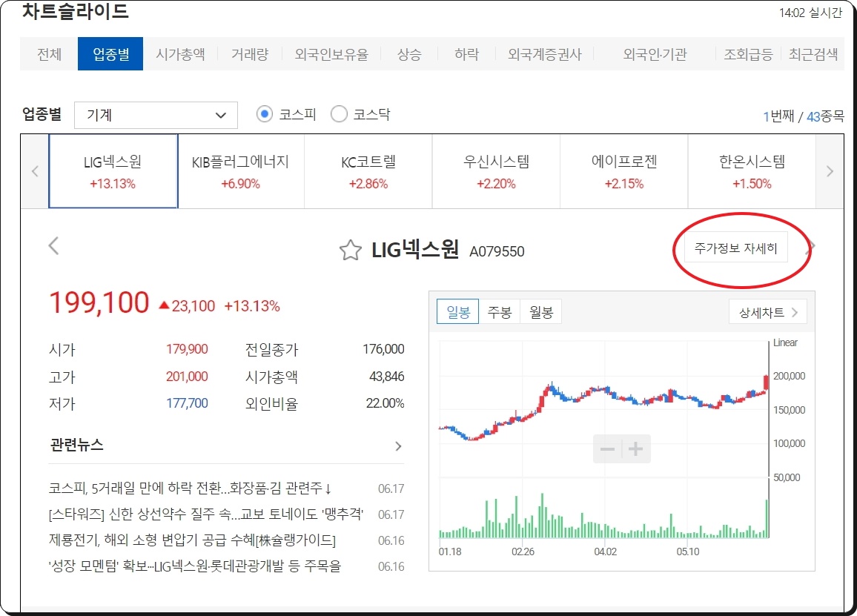Viewport: 857px width, 616px height.
Task: Click the 43종목 count text
Action: tap(825, 116)
